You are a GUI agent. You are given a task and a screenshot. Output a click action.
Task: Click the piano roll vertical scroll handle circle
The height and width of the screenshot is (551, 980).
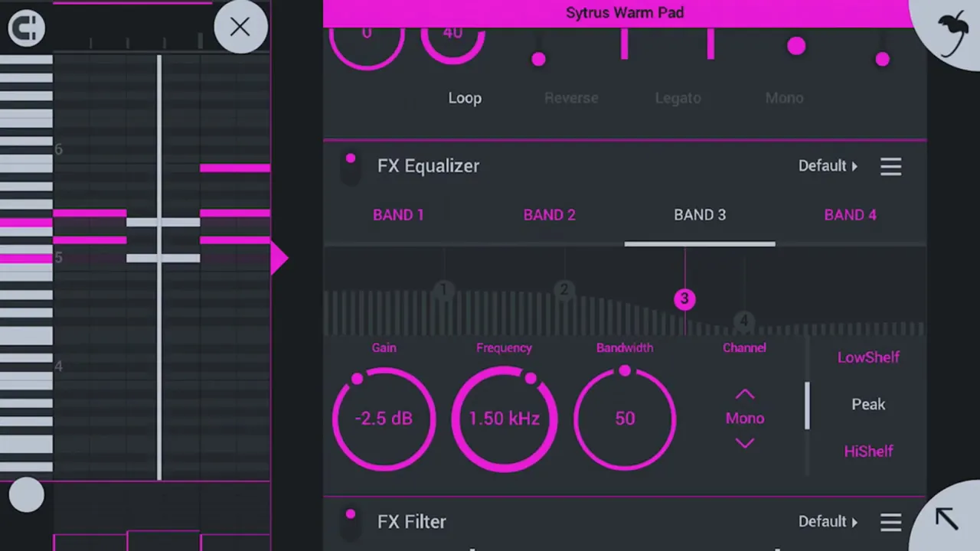click(x=27, y=495)
